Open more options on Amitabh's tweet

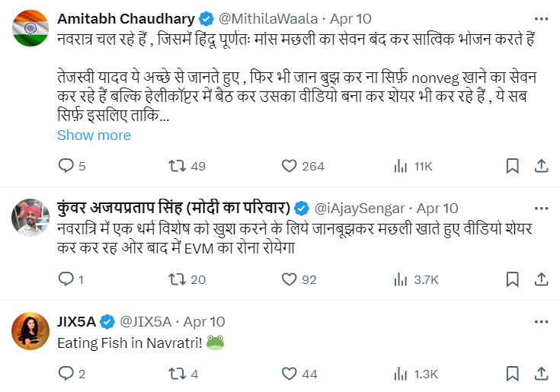click(x=540, y=19)
